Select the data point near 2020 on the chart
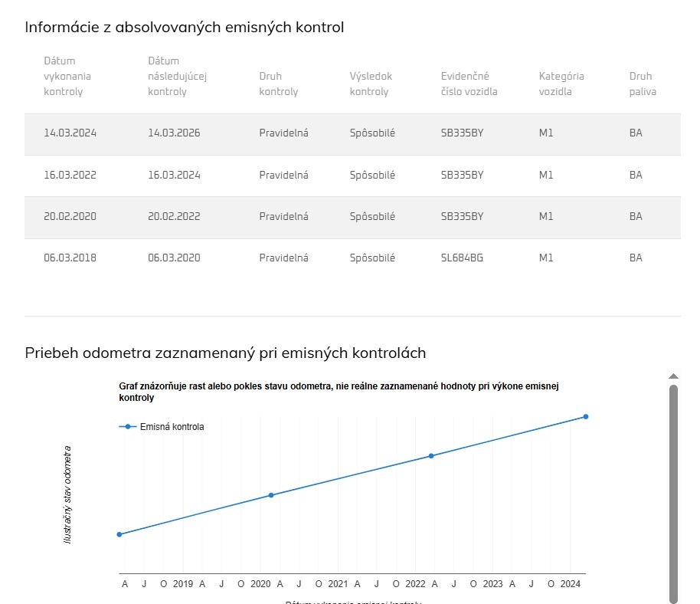The image size is (700, 604). [x=271, y=495]
